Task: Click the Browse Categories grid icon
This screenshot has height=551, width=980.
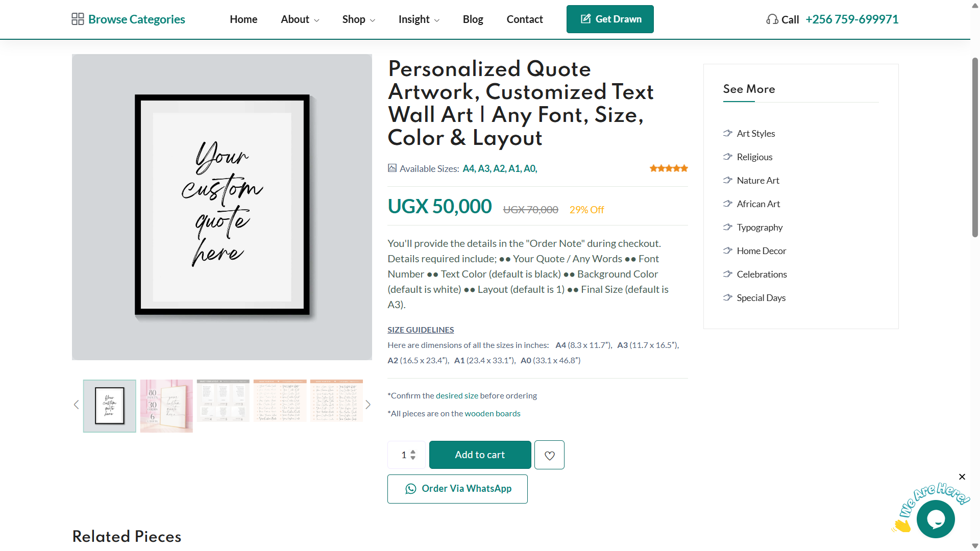Action: pyautogui.click(x=78, y=19)
